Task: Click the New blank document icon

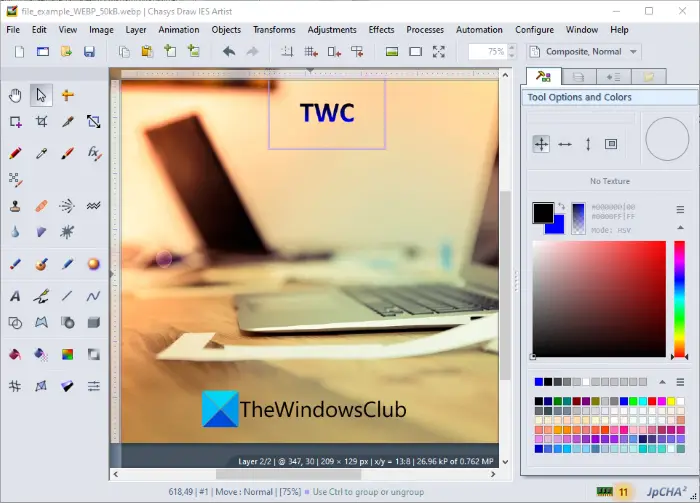Action: click(x=19, y=52)
